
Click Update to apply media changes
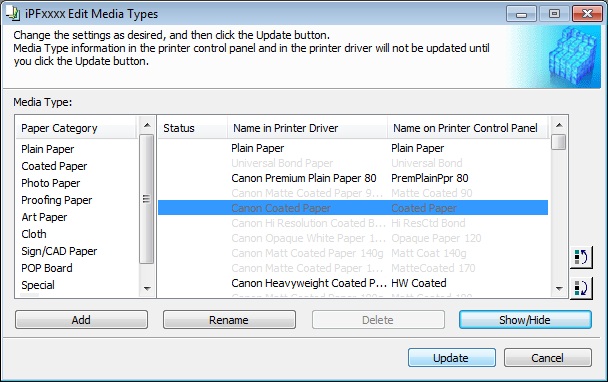(x=451, y=358)
